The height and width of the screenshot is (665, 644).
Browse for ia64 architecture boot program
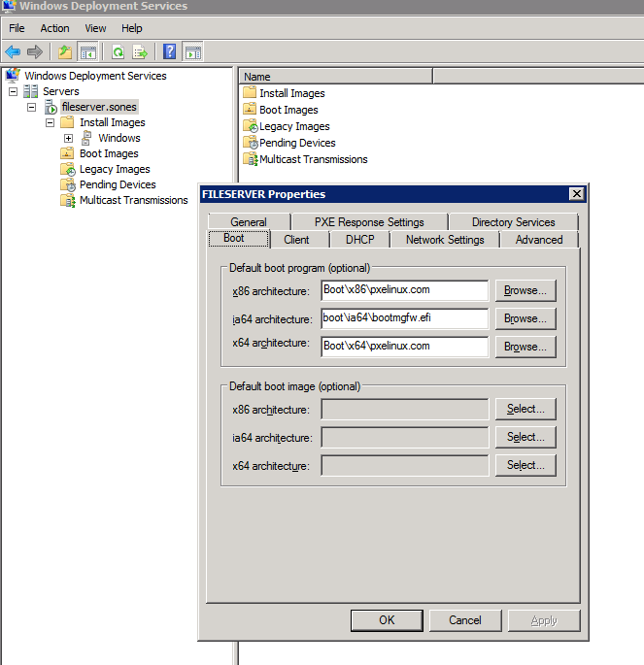coord(525,318)
